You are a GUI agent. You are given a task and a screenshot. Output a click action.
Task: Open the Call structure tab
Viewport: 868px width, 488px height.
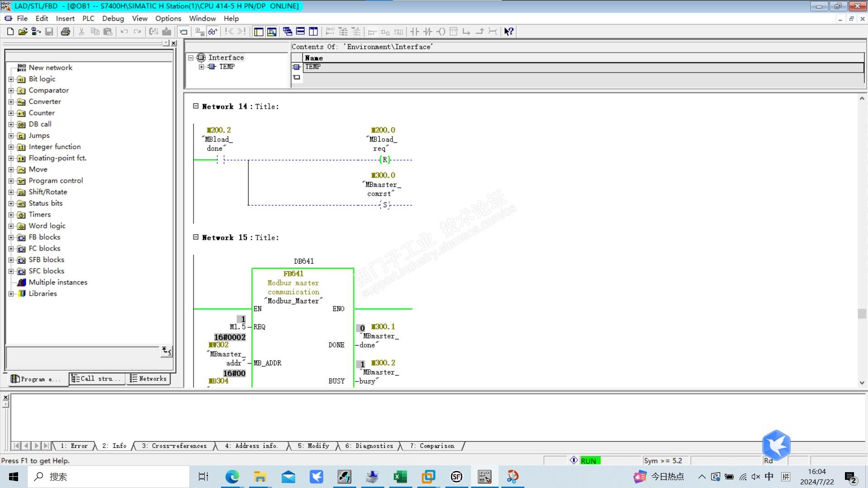coord(96,379)
